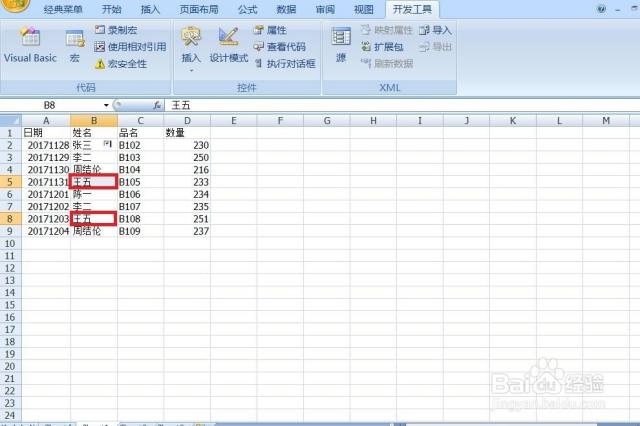The width and height of the screenshot is (640, 426).
Task: Click the 宏 (Macros) button
Action: coord(75,46)
